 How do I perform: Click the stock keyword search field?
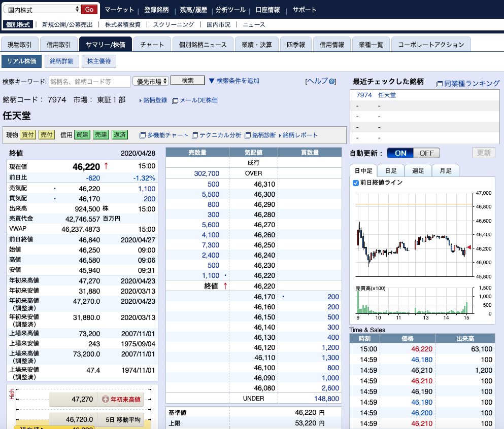point(89,82)
